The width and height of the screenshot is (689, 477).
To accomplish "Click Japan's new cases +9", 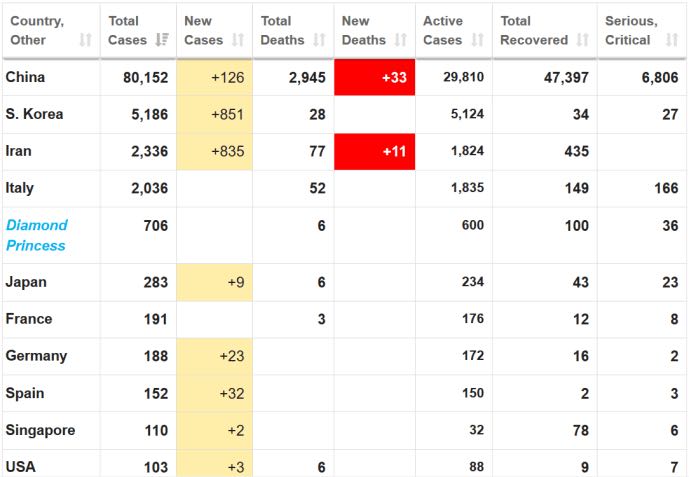I will 236,282.
